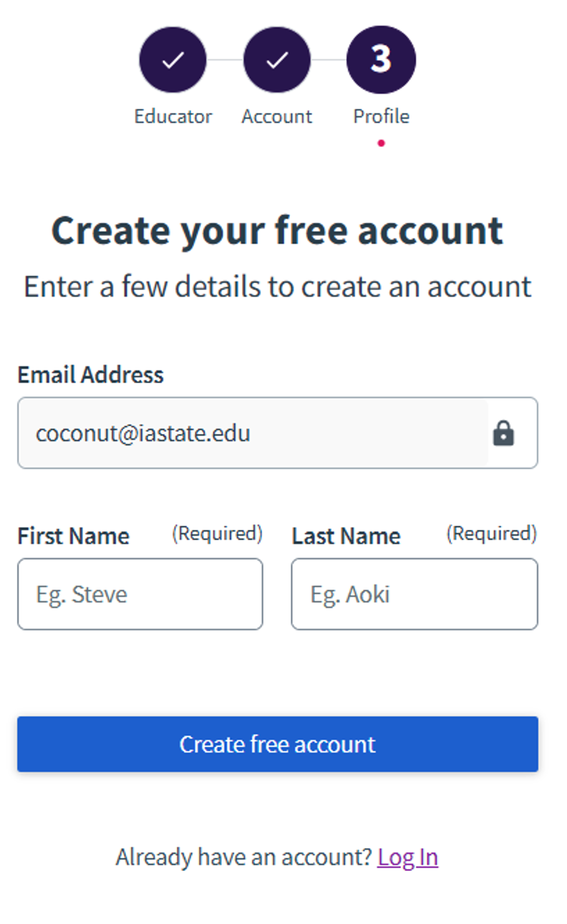Screen dimensions: 567x924
Task: Click the lock icon in email field
Action: [504, 433]
